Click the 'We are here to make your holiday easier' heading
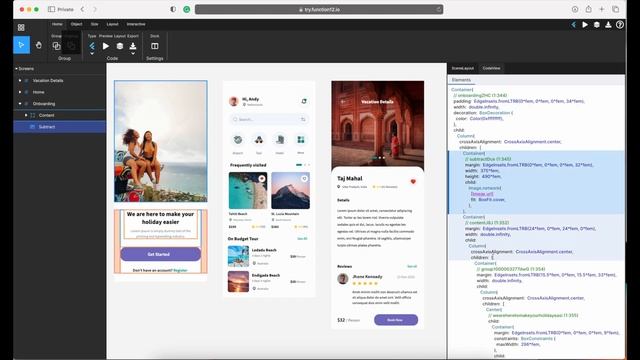The width and height of the screenshot is (640, 360). point(160,218)
